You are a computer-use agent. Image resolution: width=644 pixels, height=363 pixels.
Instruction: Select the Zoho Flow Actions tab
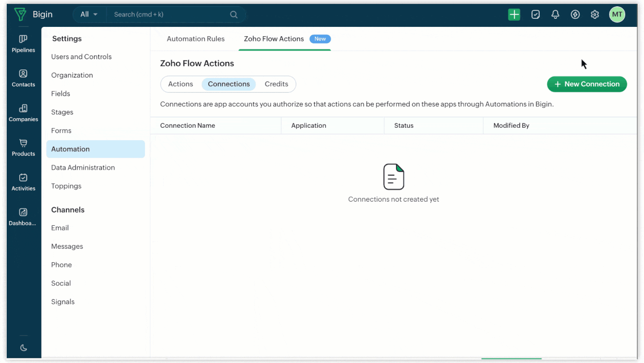[x=274, y=39]
